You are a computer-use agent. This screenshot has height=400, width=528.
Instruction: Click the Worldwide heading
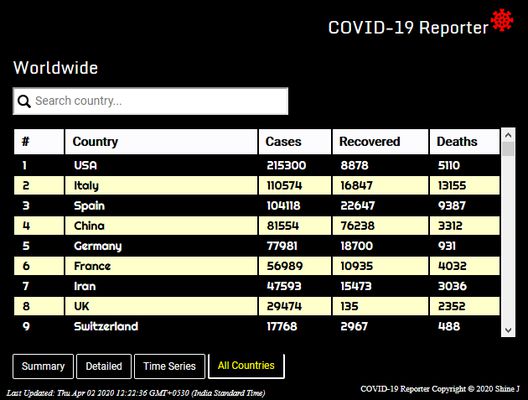click(x=56, y=68)
